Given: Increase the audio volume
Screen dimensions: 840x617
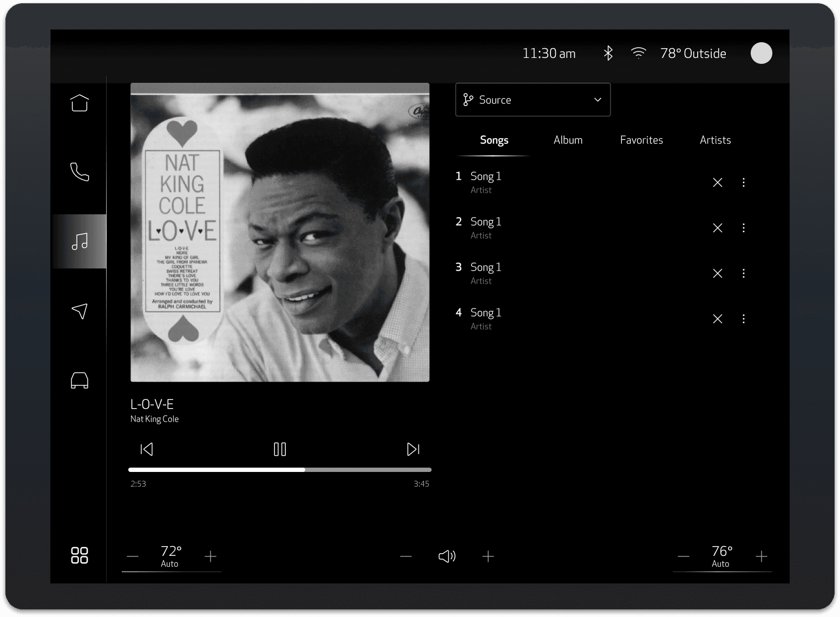Looking at the screenshot, I should pos(488,556).
